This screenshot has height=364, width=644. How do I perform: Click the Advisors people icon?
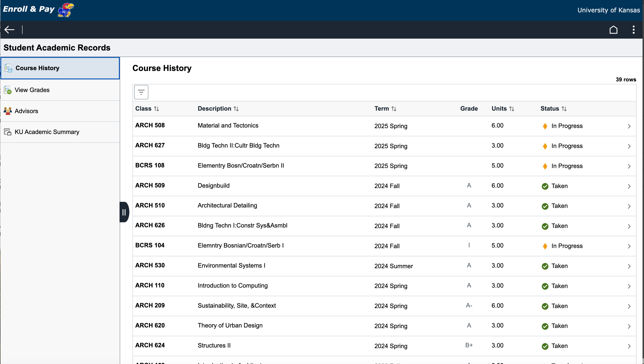tap(8, 111)
